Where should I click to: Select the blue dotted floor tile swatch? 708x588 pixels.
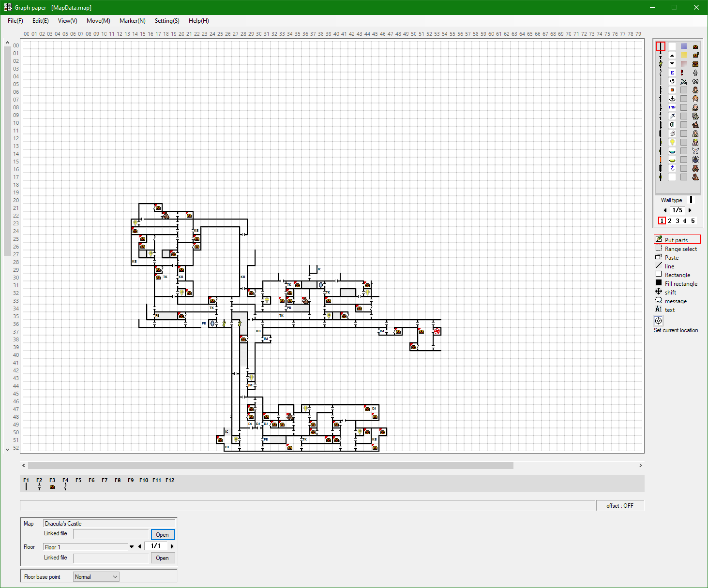pos(684,46)
